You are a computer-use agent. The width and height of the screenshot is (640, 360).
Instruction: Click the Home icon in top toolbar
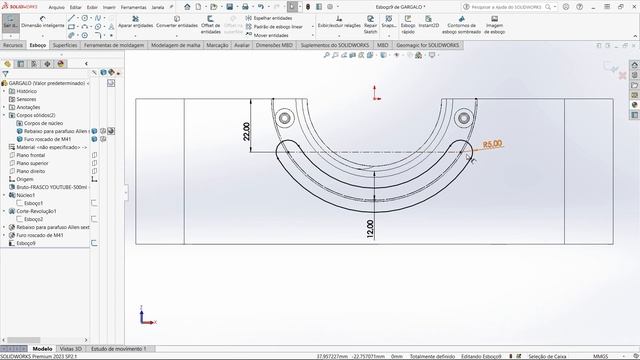[x=187, y=7]
